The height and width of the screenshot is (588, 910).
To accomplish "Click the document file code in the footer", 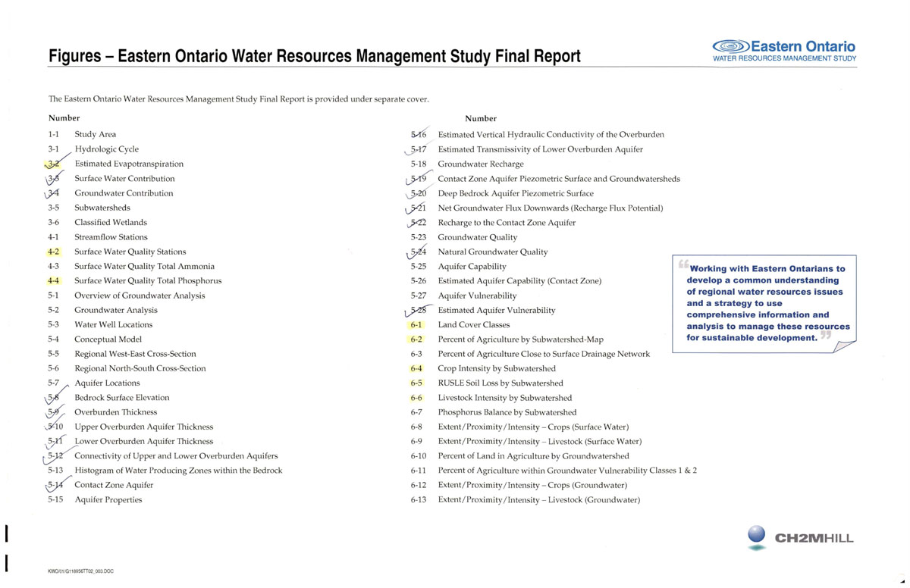I will point(80,571).
